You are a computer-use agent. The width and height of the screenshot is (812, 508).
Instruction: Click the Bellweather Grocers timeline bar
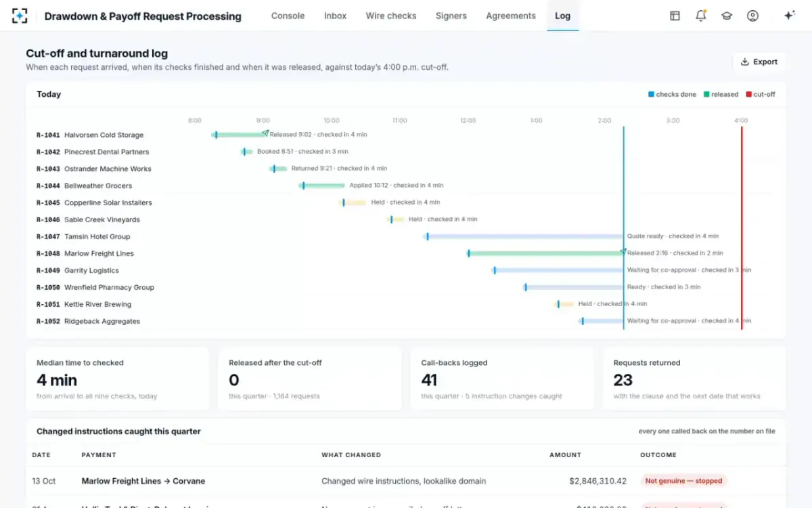(322, 186)
